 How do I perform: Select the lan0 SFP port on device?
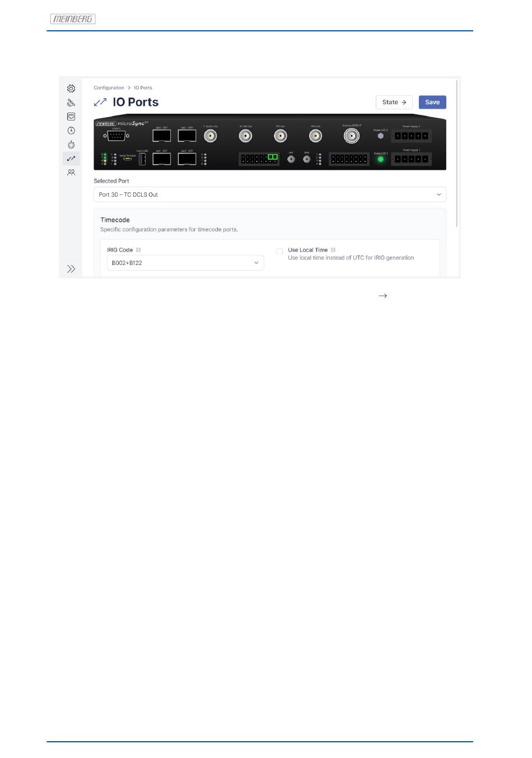click(162, 136)
